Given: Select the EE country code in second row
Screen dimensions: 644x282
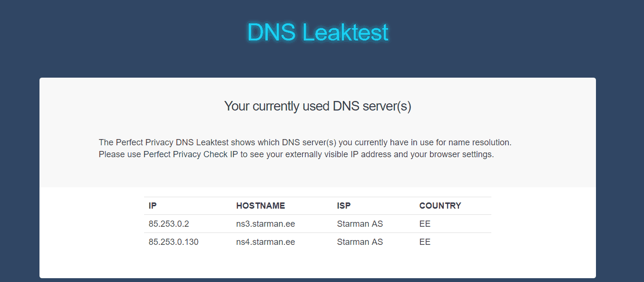Looking at the screenshot, I should [425, 242].
